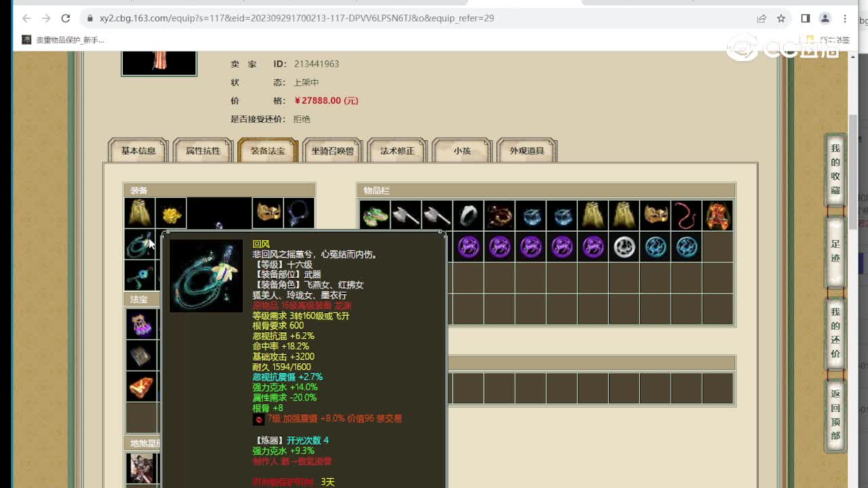Select the red gem icon in the tooltip
The image size is (868, 488).
tap(258, 420)
